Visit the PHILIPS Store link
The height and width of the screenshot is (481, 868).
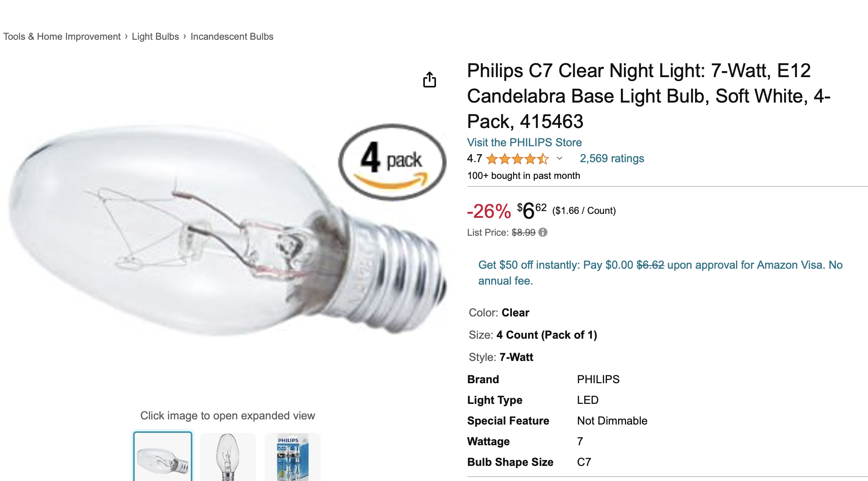(x=524, y=142)
